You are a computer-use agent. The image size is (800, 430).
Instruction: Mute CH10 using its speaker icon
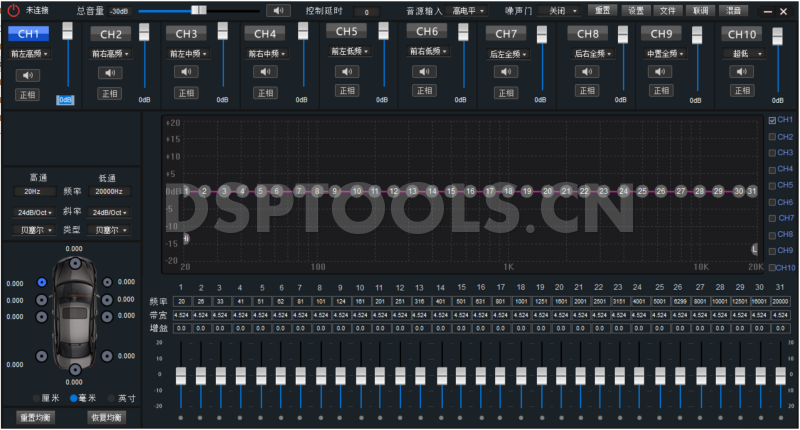click(740, 71)
